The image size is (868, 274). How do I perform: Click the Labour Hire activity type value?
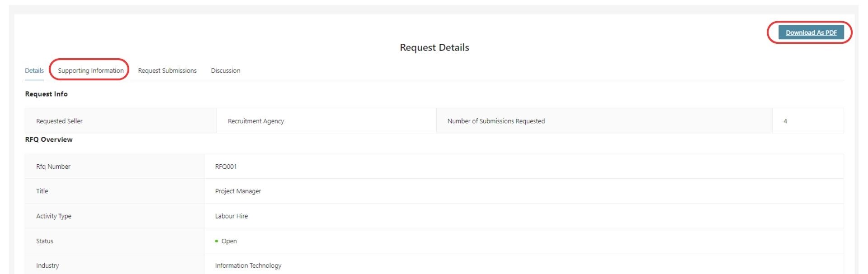(231, 216)
